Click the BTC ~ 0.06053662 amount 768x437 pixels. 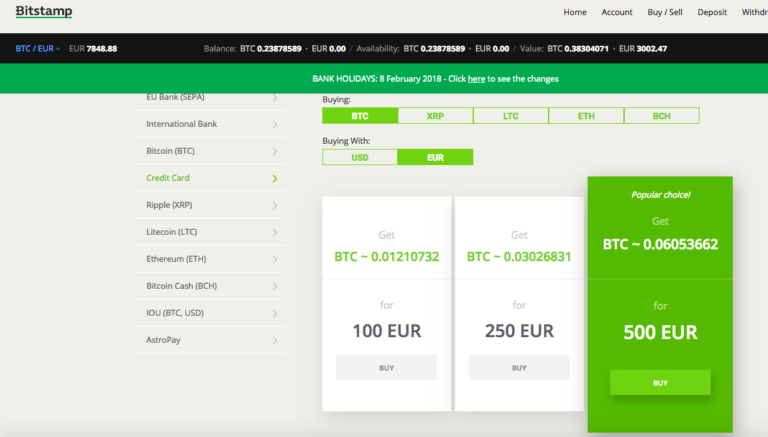pos(660,244)
